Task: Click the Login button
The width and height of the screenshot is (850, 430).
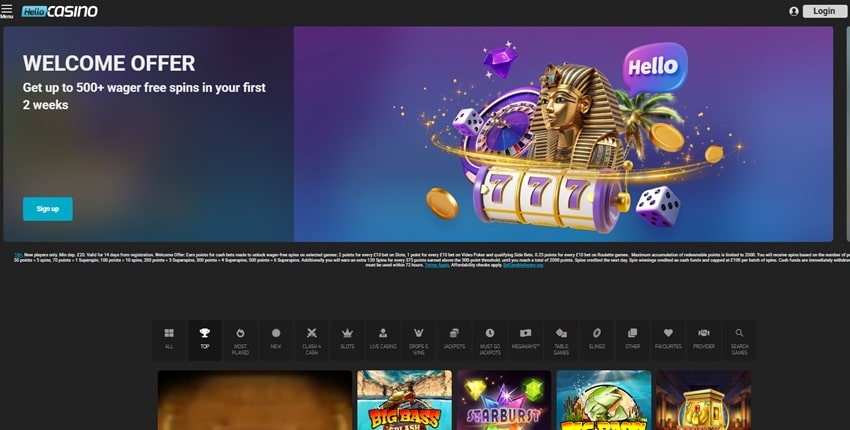Action: click(823, 11)
